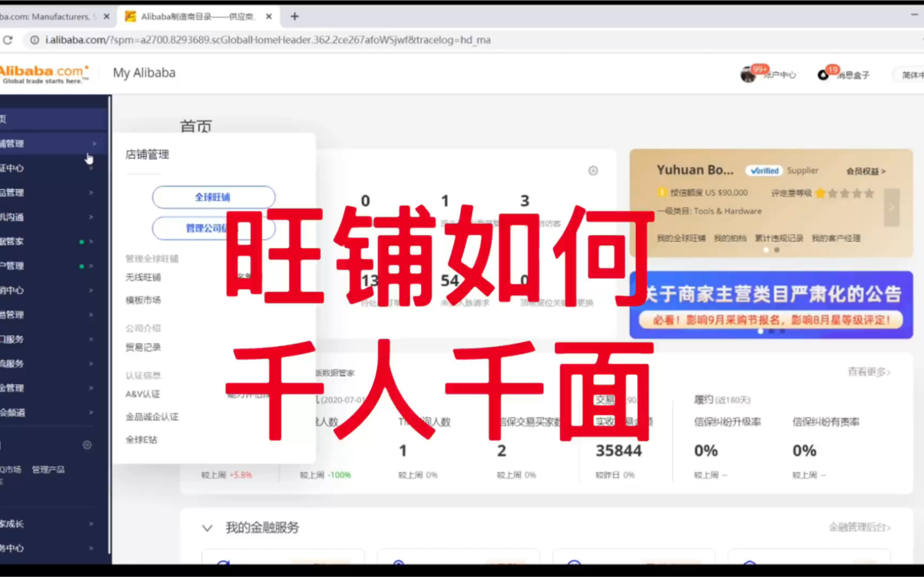Image resolution: width=924 pixels, height=577 pixels.
Task: Open the sidebar shortcut settings gear icon
Action: tap(87, 445)
